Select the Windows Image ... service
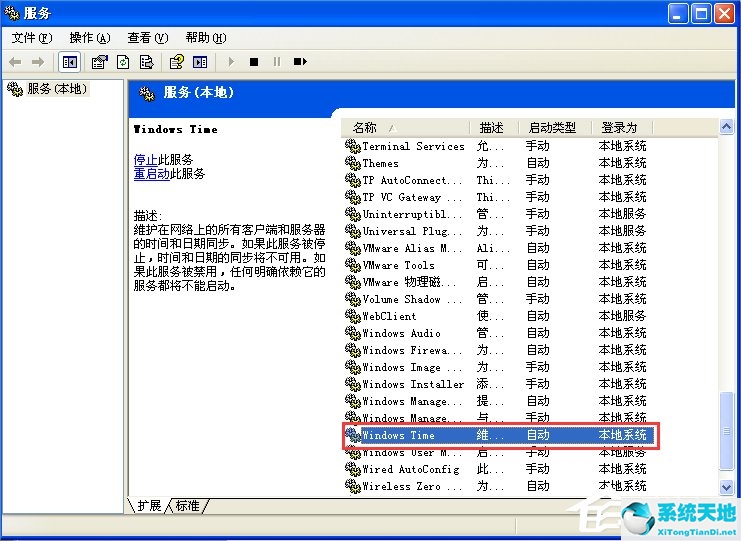Image resolution: width=741 pixels, height=541 pixels. coord(412,367)
